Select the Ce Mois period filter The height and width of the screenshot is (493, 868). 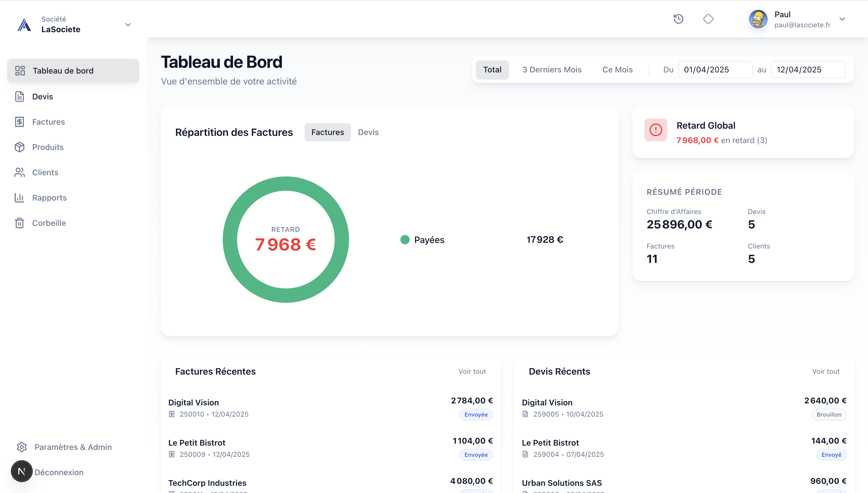[617, 70]
